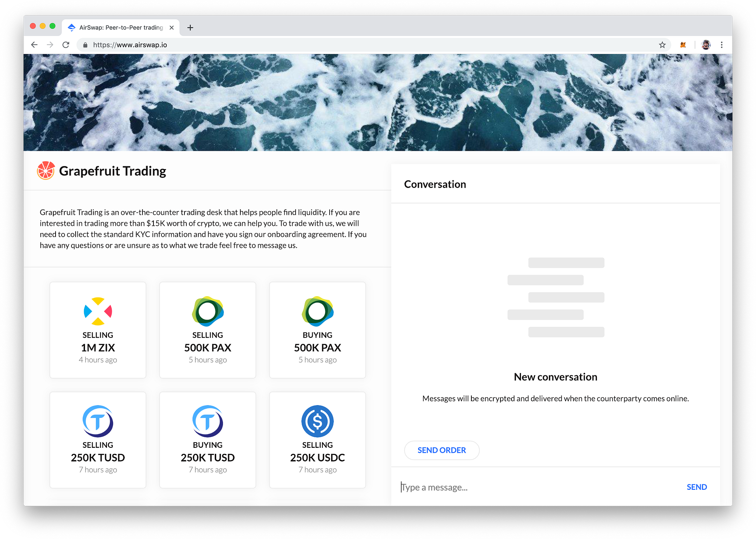This screenshot has width=756, height=539.
Task: Click the browser forward arrow
Action: (50, 45)
